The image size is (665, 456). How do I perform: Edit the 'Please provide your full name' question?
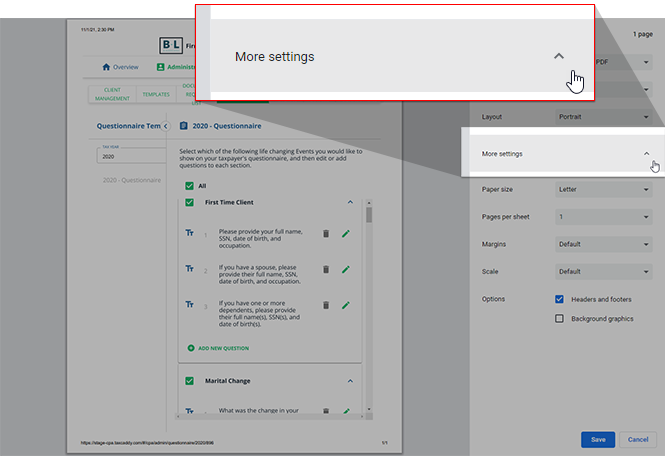(346, 234)
